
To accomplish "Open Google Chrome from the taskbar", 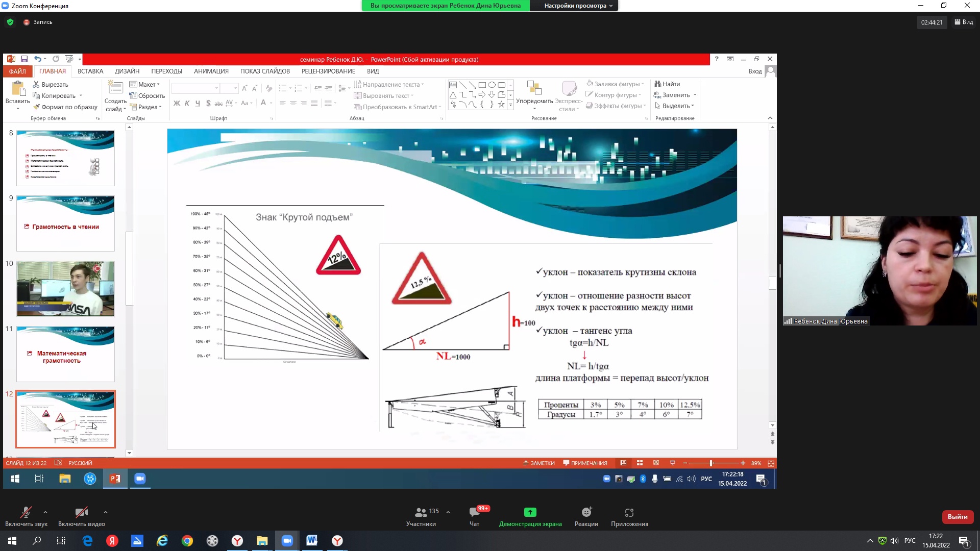I will [x=187, y=541].
